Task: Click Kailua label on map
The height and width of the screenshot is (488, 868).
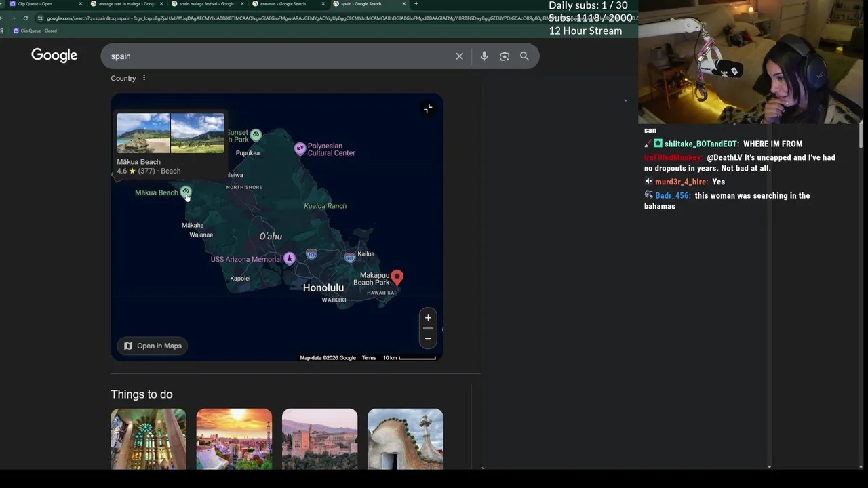Action: 366,254
